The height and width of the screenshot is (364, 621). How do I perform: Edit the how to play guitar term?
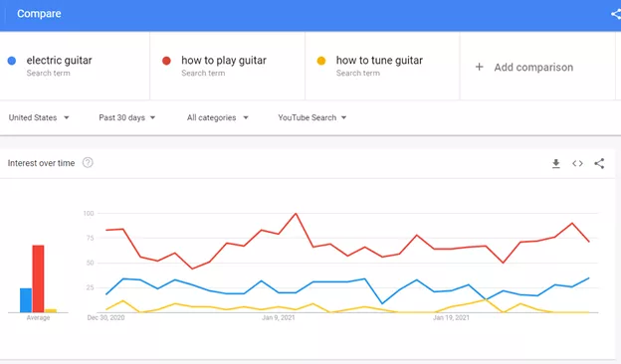224,60
